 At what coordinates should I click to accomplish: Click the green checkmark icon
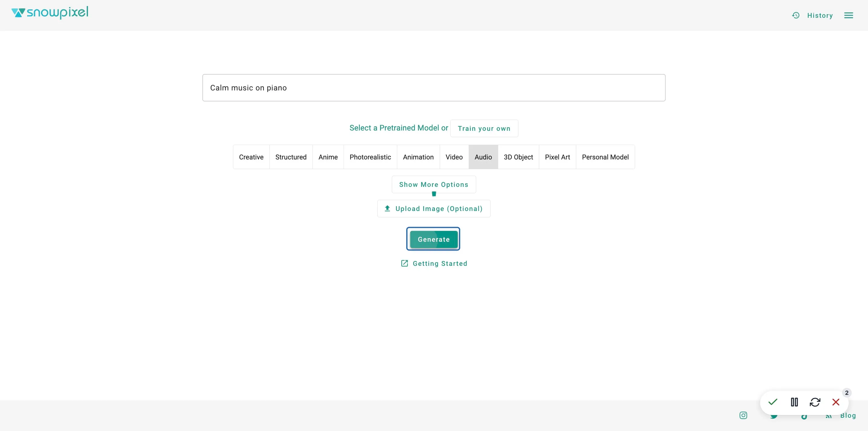click(x=773, y=402)
